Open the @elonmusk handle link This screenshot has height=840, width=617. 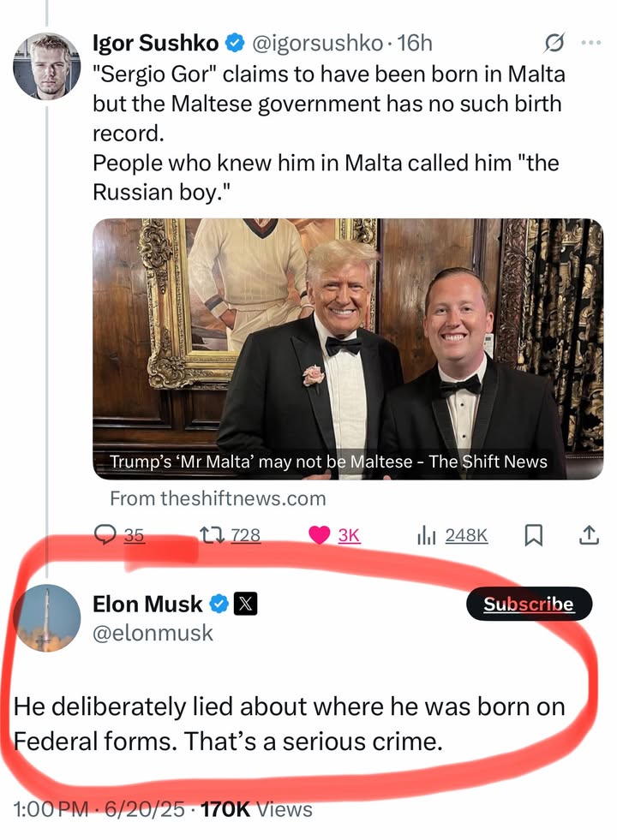153,633
